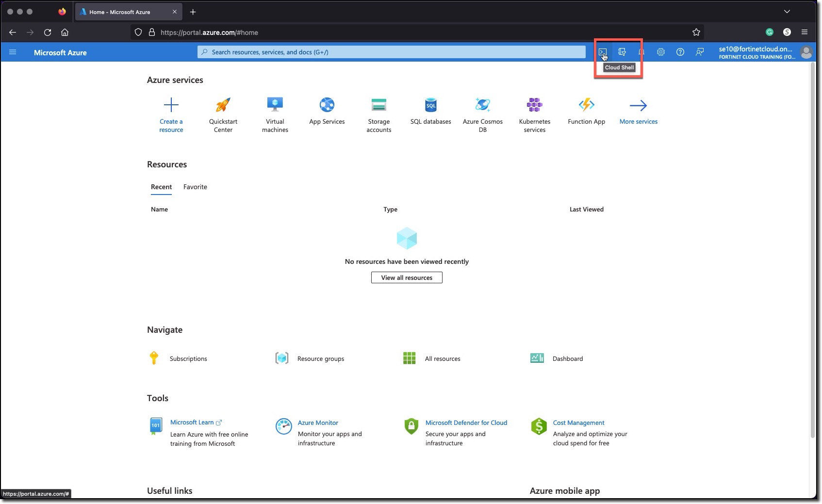
Task: Open the Grammarly extension icon
Action: [x=770, y=32]
